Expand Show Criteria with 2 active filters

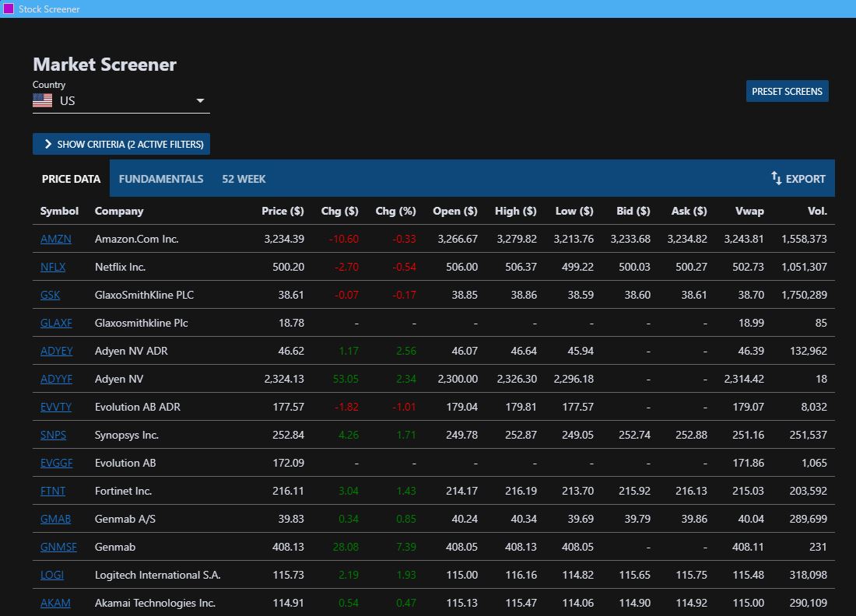121,144
